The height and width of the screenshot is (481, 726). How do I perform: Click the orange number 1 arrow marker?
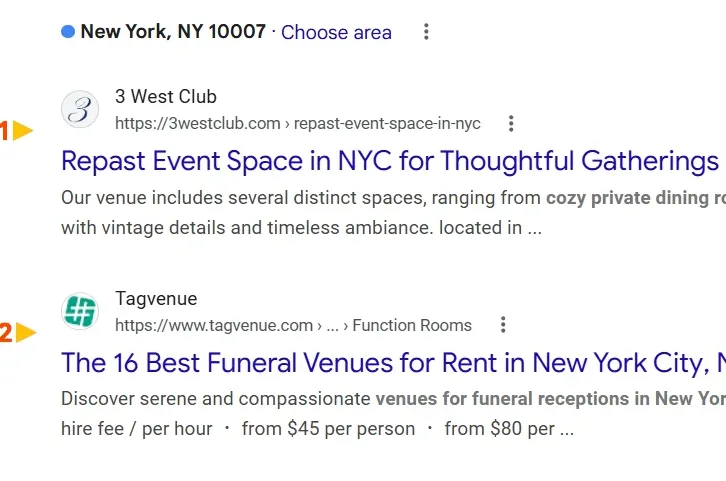17,131
